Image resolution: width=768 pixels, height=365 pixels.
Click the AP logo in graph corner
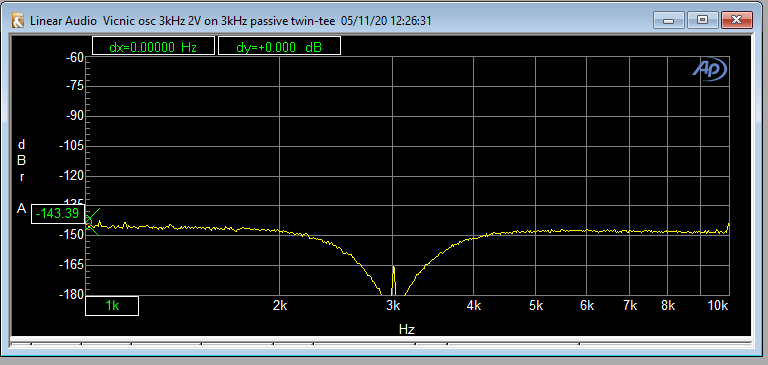pyautogui.click(x=710, y=71)
